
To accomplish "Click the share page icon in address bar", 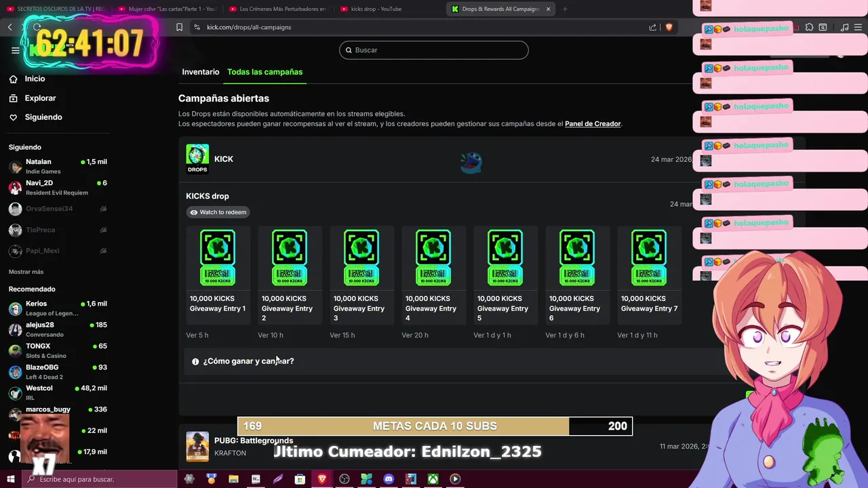I will [x=652, y=27].
